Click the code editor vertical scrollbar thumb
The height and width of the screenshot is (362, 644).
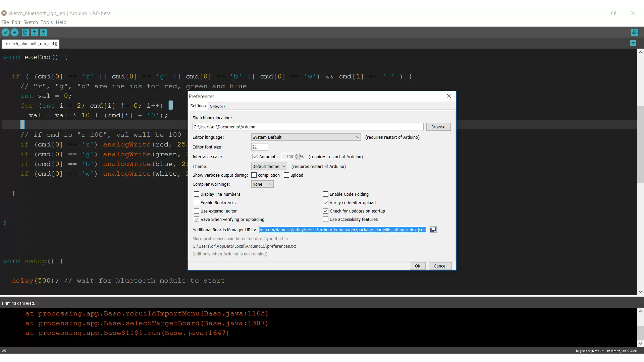tap(640, 144)
